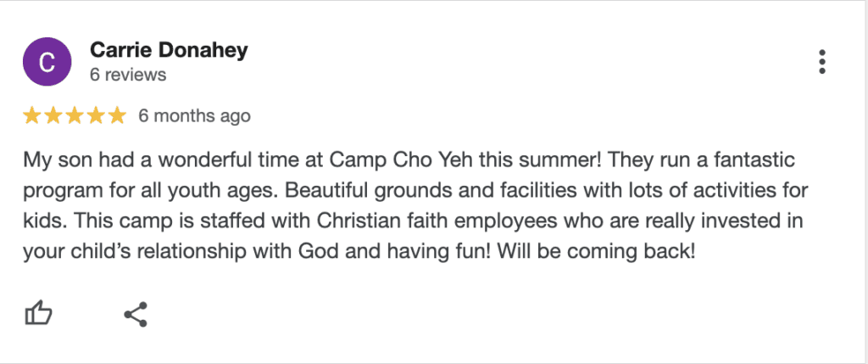Share this review using the share icon

[x=136, y=315]
